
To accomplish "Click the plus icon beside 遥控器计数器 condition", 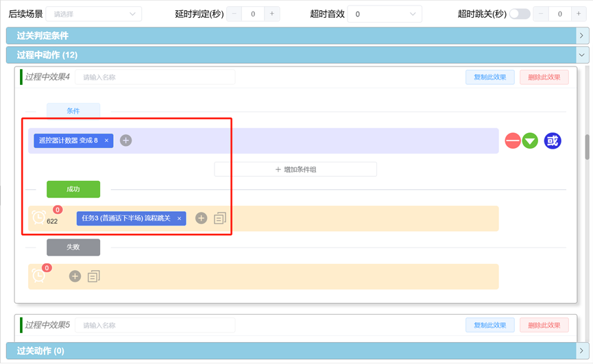I will (125, 141).
